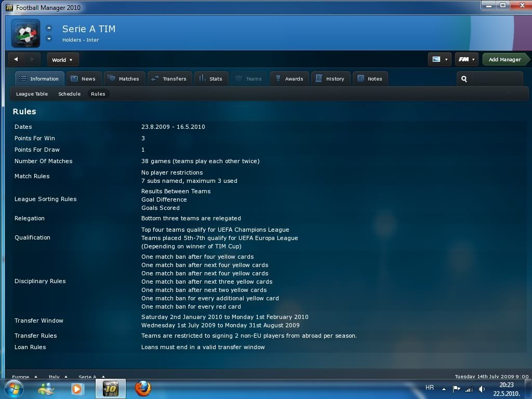Open the FM menu dropdown

click(467, 59)
